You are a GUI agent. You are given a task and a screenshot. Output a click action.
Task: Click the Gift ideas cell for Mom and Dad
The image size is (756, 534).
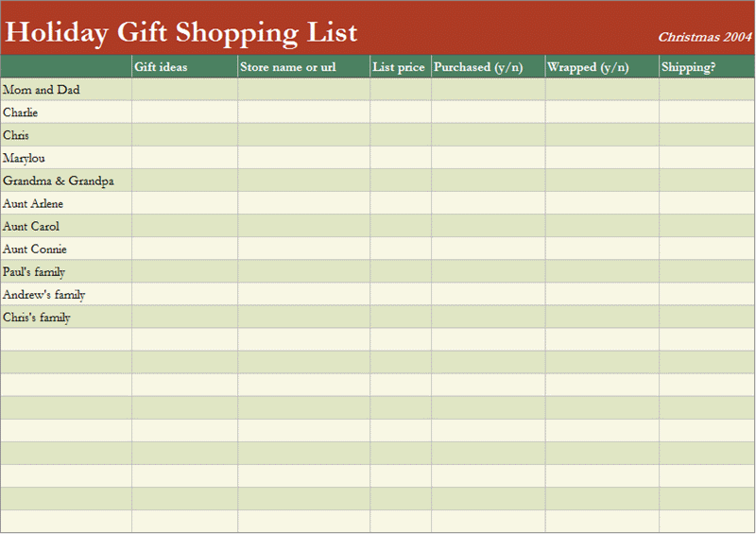184,89
